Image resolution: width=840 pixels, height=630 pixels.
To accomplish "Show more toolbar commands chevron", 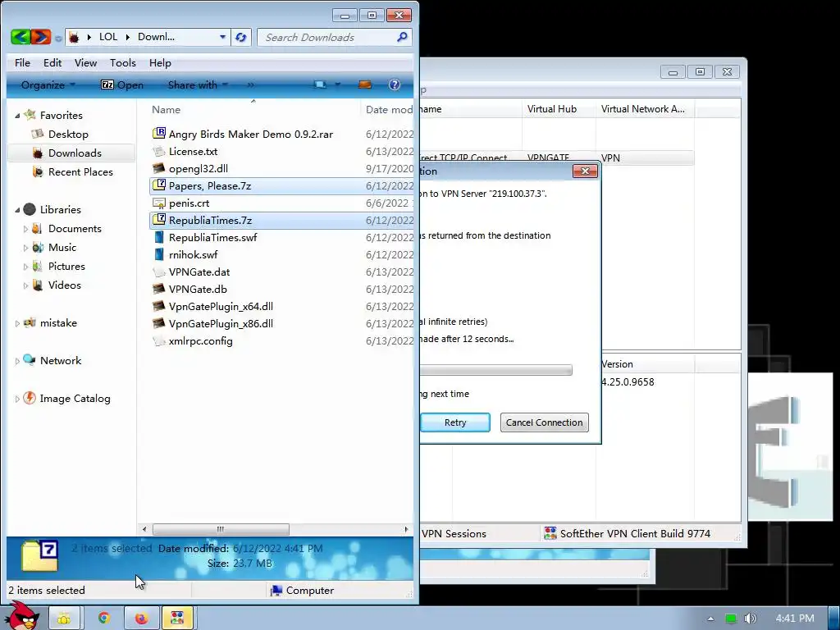I will pyautogui.click(x=250, y=84).
